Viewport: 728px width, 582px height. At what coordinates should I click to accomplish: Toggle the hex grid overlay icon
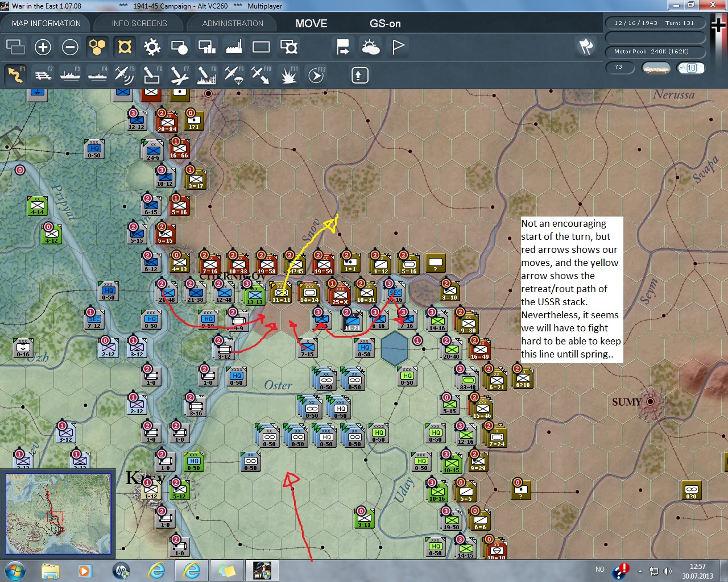(97, 47)
